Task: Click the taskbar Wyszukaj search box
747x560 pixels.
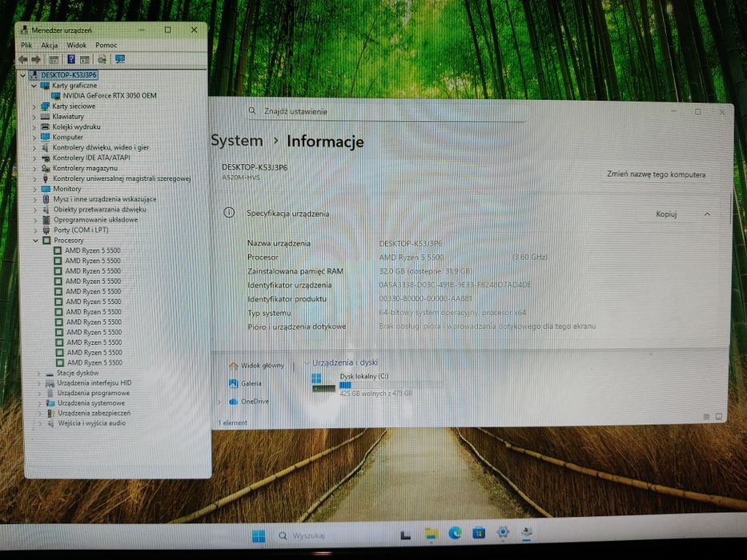Action: 332,536
